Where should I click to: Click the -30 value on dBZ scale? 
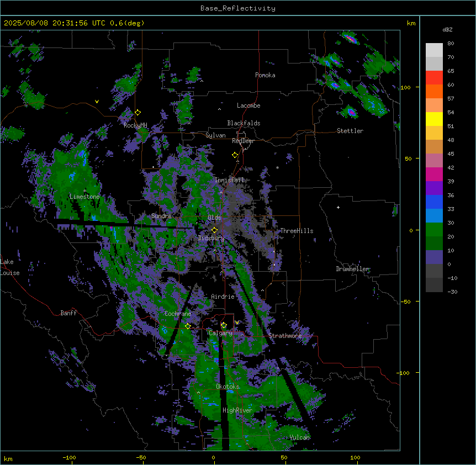point(452,292)
